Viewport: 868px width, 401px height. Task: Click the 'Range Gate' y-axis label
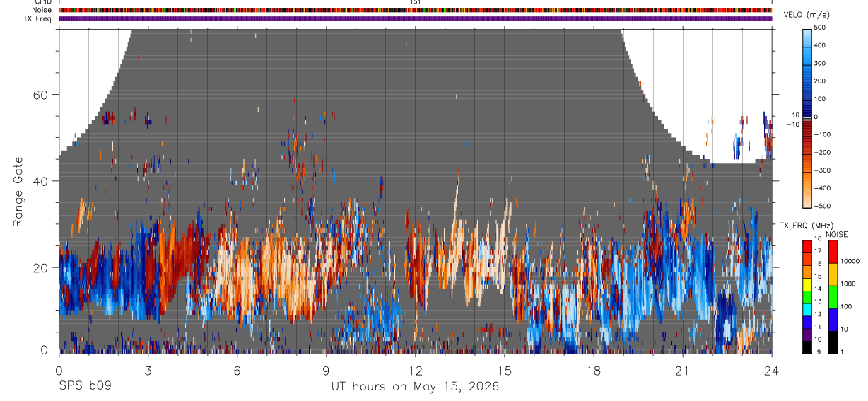click(17, 193)
